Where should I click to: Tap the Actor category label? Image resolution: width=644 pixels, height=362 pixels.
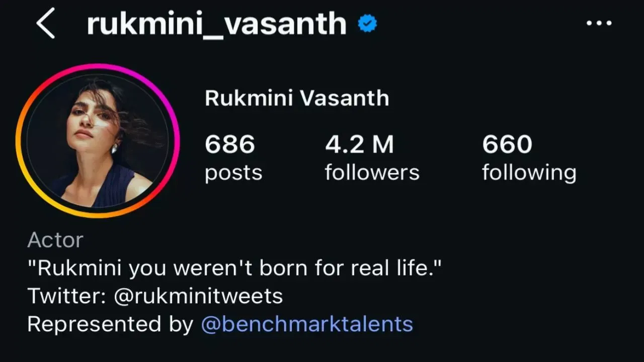pos(55,240)
